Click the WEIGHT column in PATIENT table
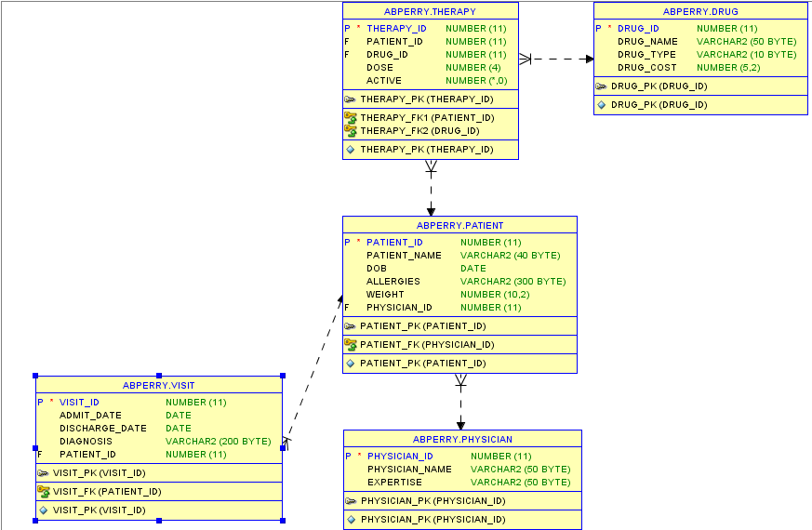The width and height of the screenshot is (812, 530). tap(385, 295)
